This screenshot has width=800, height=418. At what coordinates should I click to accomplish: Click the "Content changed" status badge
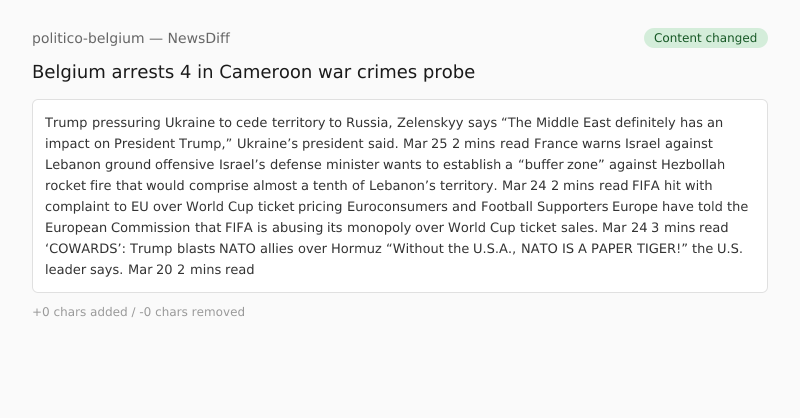click(705, 38)
